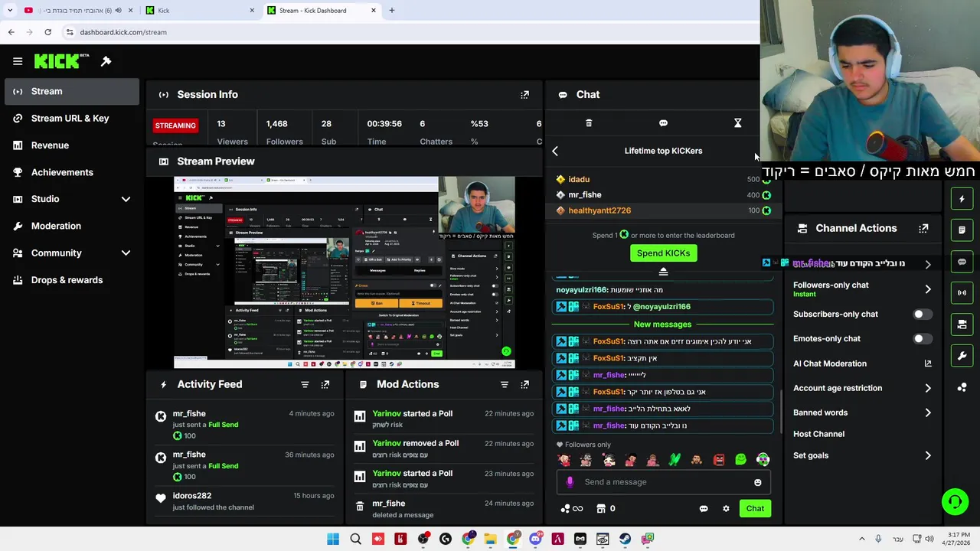Click the pin icon beside Kick logo

(x=106, y=61)
